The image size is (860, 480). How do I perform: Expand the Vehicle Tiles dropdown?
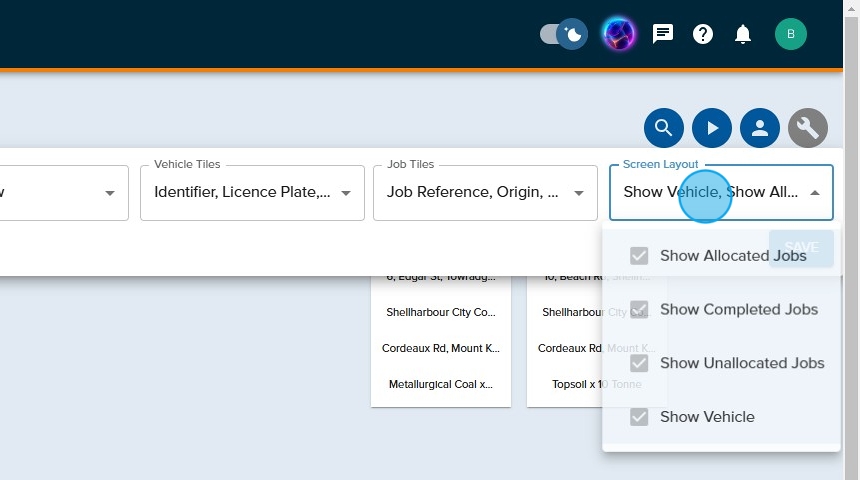point(346,193)
